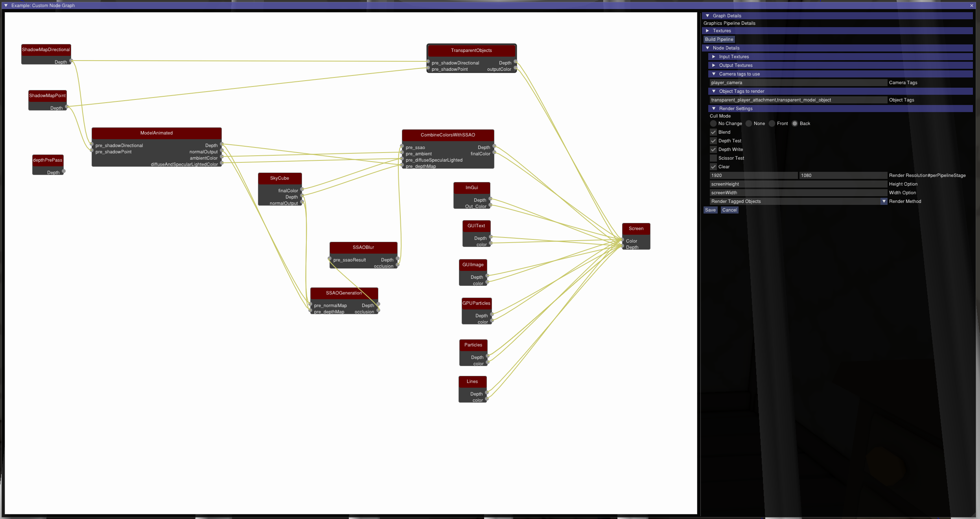Click the CombineColorsWithSSAO node header

pyautogui.click(x=448, y=135)
